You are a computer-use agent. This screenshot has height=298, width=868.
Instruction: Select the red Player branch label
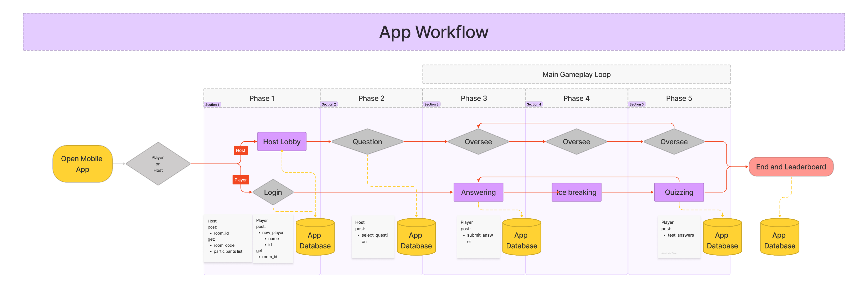point(241,180)
